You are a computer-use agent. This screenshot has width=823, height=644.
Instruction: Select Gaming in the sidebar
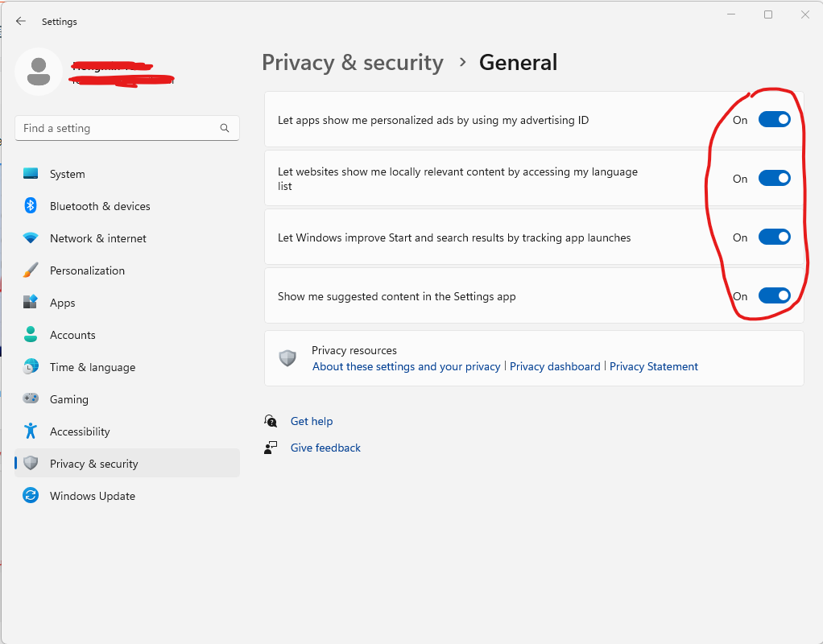coord(127,399)
